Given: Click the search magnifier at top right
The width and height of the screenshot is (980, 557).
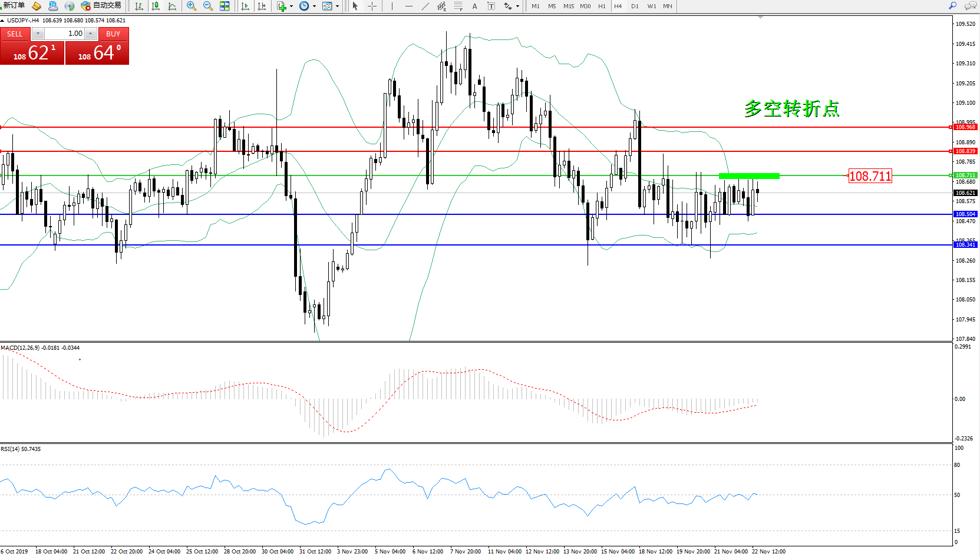Looking at the screenshot, I should point(952,6).
